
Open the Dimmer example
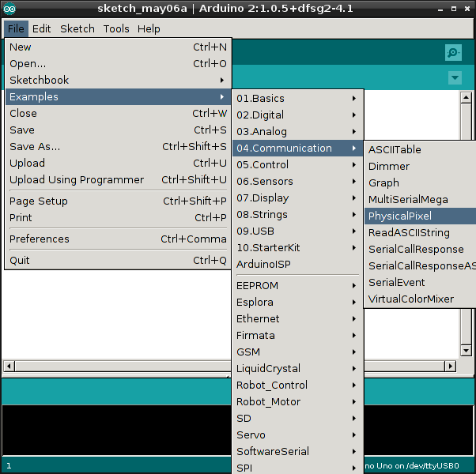[x=420, y=166]
